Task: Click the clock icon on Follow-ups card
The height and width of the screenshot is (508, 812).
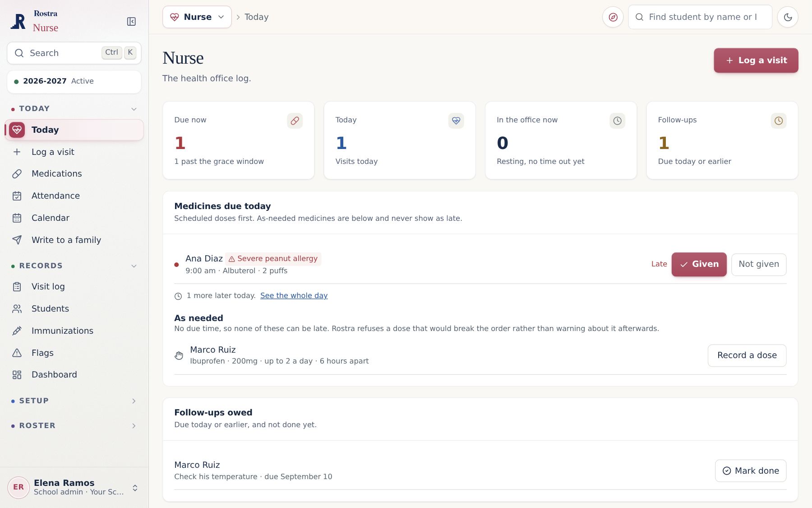Action: (779, 121)
